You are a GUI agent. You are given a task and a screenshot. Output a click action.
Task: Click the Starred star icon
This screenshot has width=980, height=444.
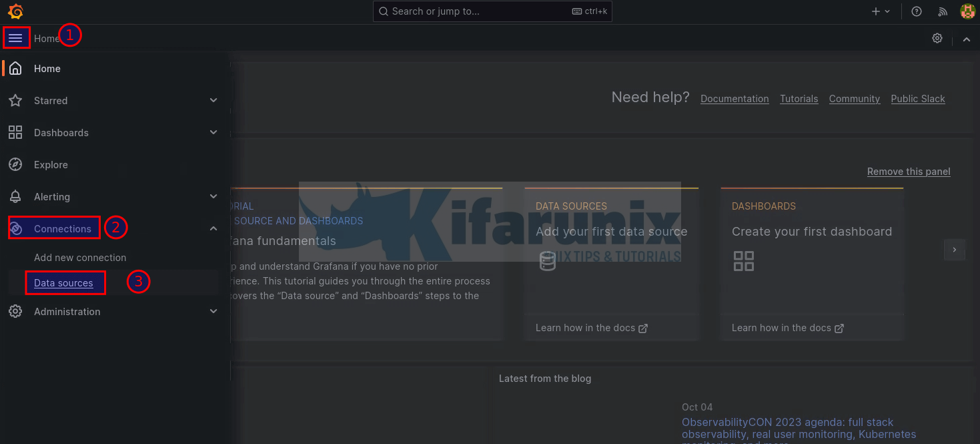(15, 101)
